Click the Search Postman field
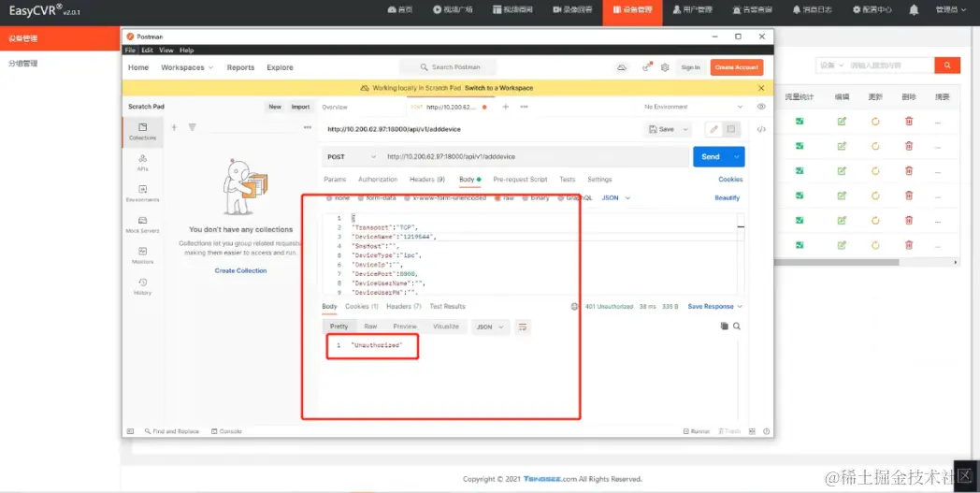The image size is (980, 493). click(x=448, y=67)
